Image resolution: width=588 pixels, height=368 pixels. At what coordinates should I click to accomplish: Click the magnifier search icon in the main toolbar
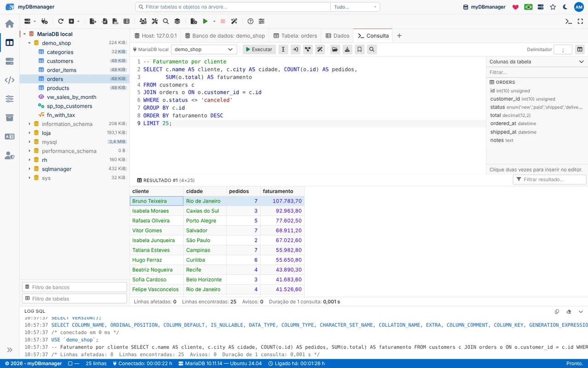(166, 21)
